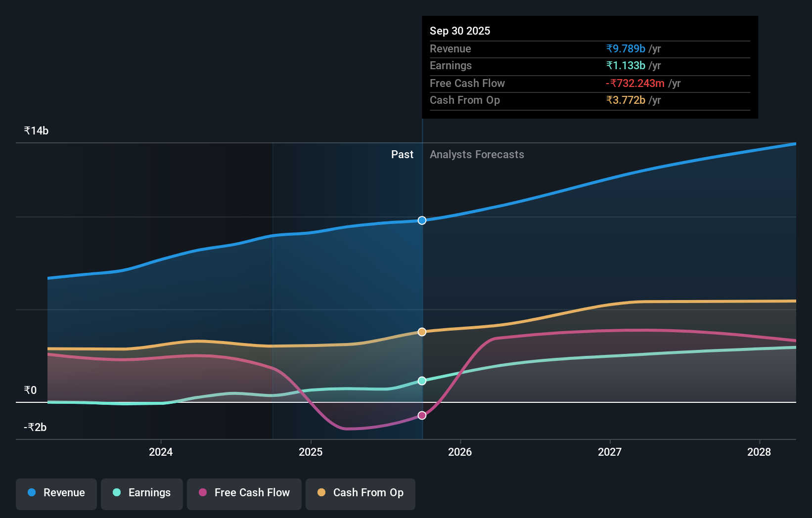The width and height of the screenshot is (812, 518).
Task: Toggle visibility of the Earnings series
Action: (x=141, y=494)
